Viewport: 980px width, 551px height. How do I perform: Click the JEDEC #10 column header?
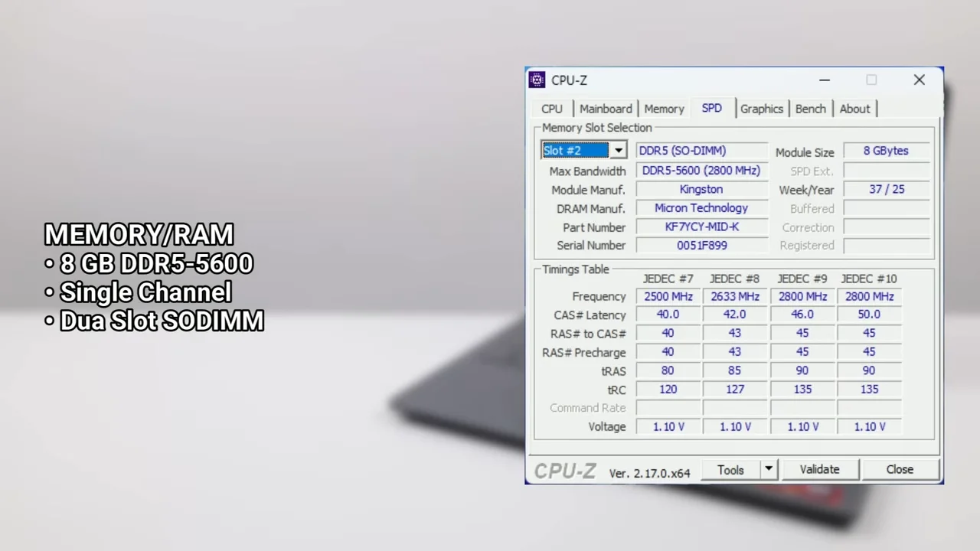click(x=868, y=279)
